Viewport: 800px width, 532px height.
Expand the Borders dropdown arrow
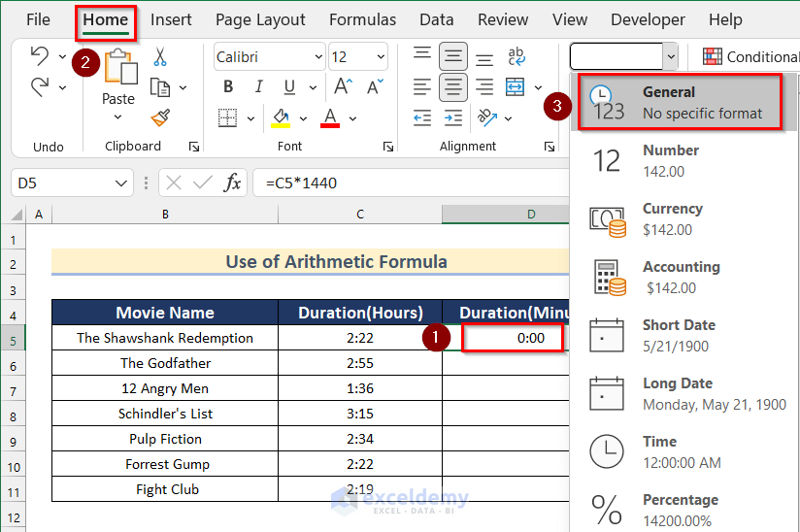pos(250,118)
